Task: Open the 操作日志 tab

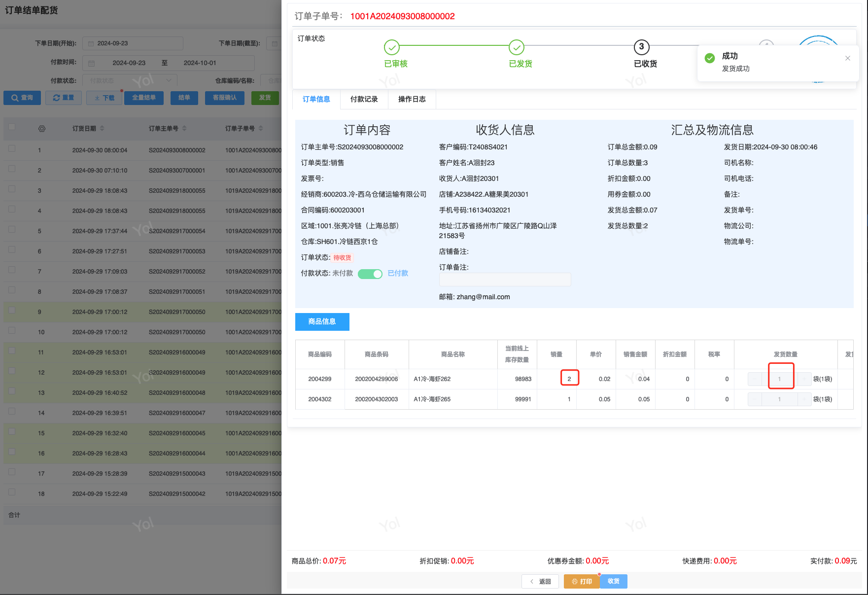Action: [412, 99]
